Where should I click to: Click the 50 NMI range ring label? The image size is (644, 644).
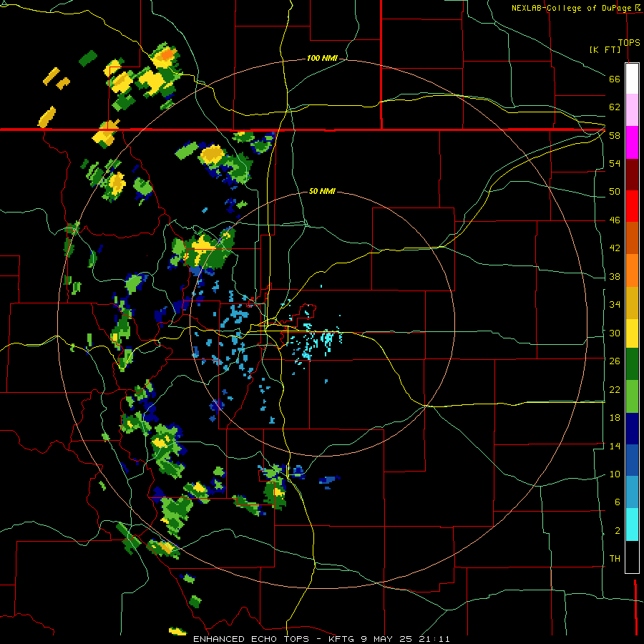(x=322, y=191)
